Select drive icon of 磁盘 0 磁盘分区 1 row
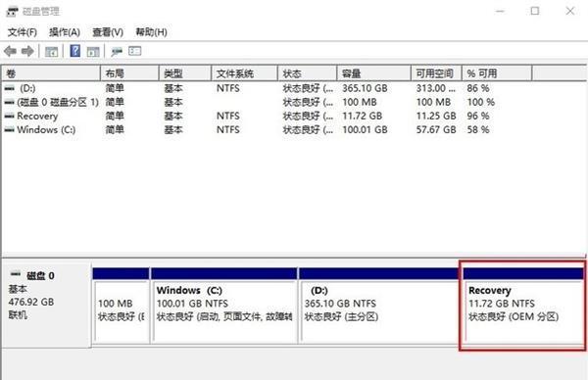The height and width of the screenshot is (380, 588). tap(10, 102)
